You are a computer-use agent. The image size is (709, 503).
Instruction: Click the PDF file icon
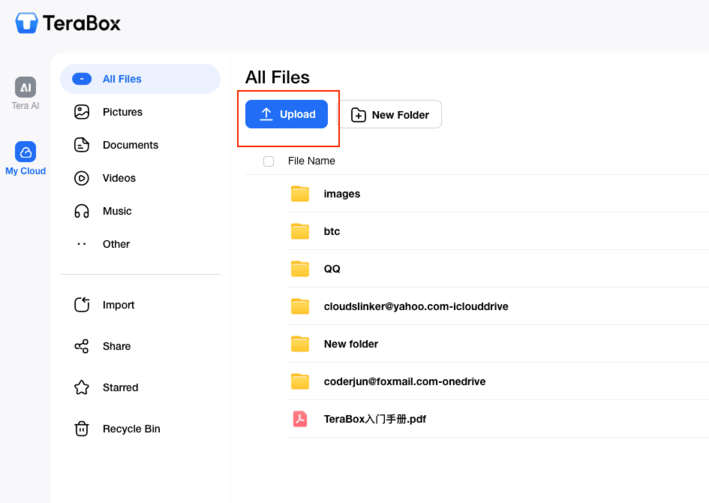tap(300, 419)
